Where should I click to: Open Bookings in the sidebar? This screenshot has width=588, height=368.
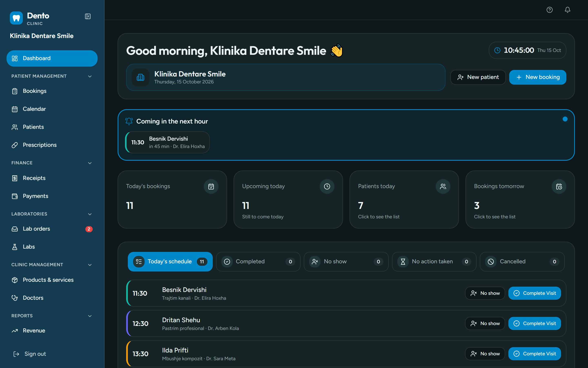click(x=52, y=91)
